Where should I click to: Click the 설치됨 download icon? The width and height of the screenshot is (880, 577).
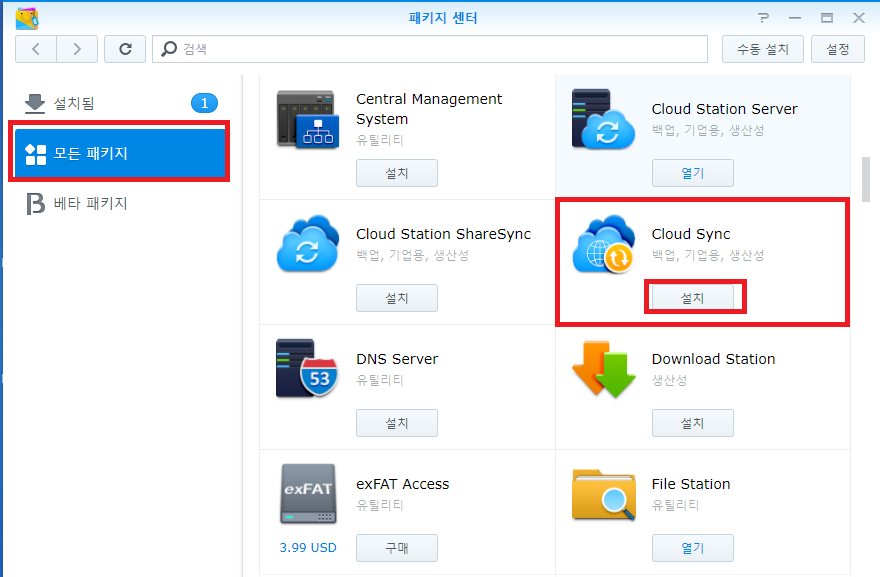click(35, 103)
